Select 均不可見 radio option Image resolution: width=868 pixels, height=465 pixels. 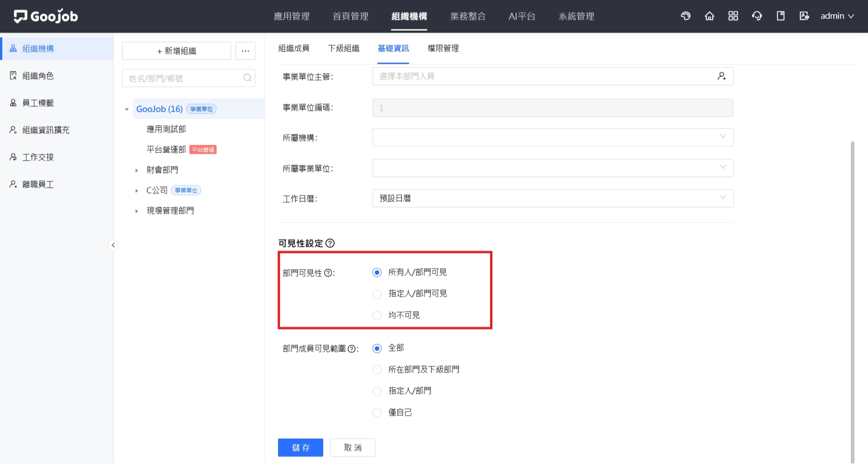377,315
